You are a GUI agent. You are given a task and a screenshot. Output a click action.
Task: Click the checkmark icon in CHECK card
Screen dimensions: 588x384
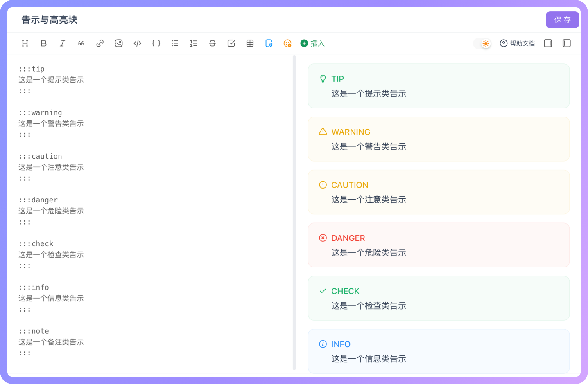tap(323, 291)
